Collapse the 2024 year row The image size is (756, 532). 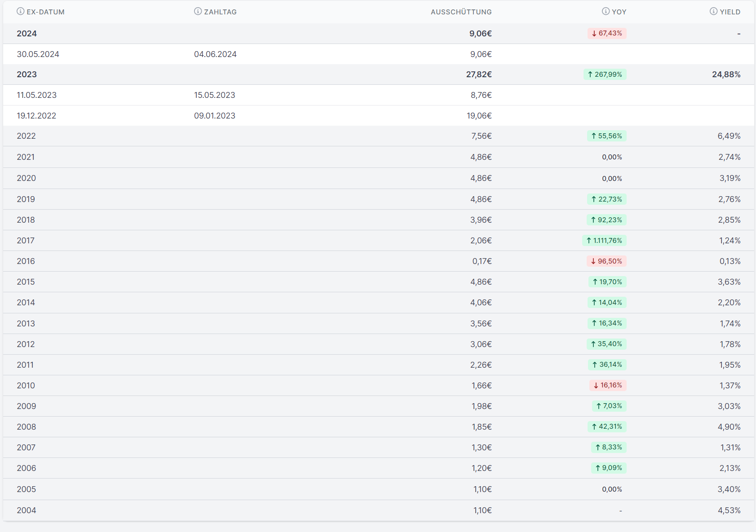[x=378, y=34]
